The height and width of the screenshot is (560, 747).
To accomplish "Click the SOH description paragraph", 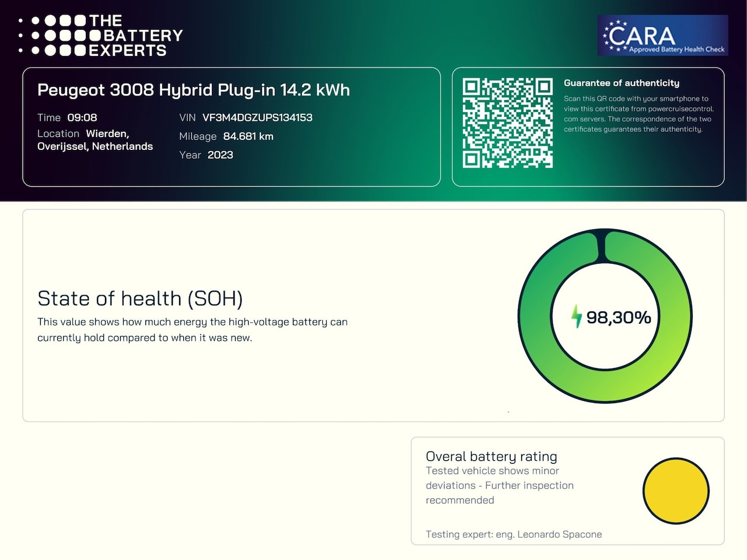I will tap(193, 330).
